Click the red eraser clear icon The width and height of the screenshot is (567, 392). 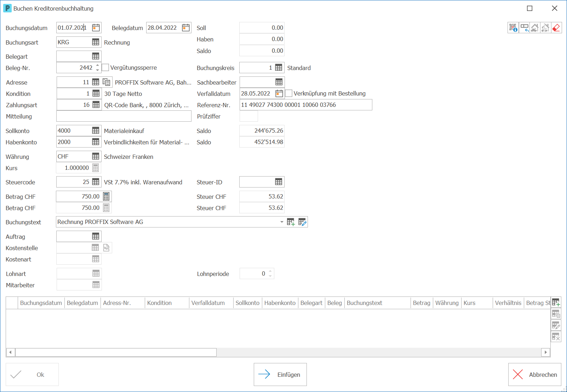point(556,28)
